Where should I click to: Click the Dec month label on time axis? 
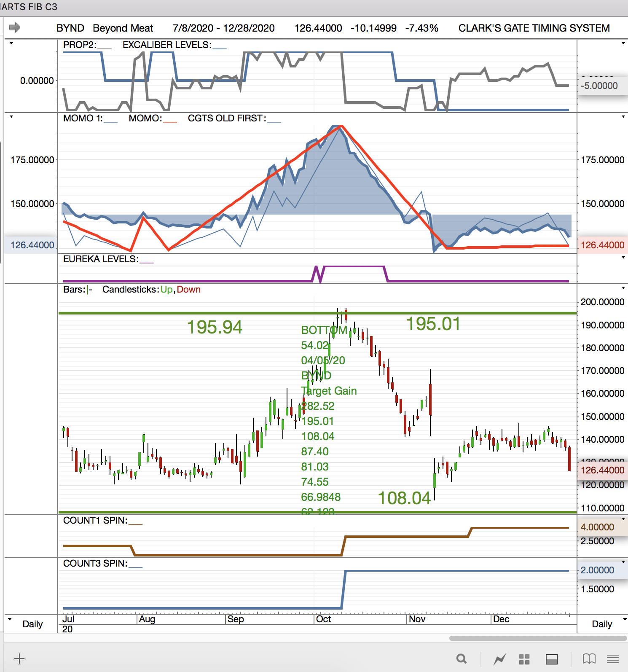(501, 619)
